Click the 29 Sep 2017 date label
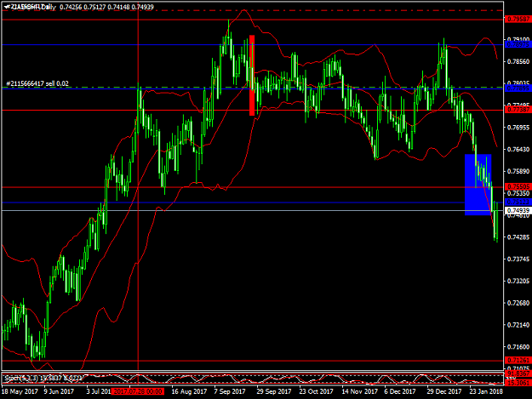The image size is (532, 399). (274, 391)
